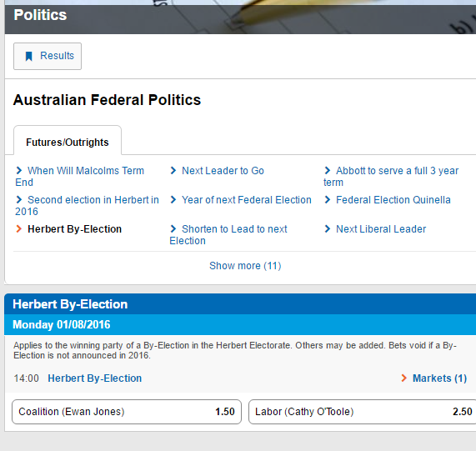The image size is (476, 451).
Task: Open the 14:00 Herbert By-Election event link
Action: pyautogui.click(x=95, y=378)
